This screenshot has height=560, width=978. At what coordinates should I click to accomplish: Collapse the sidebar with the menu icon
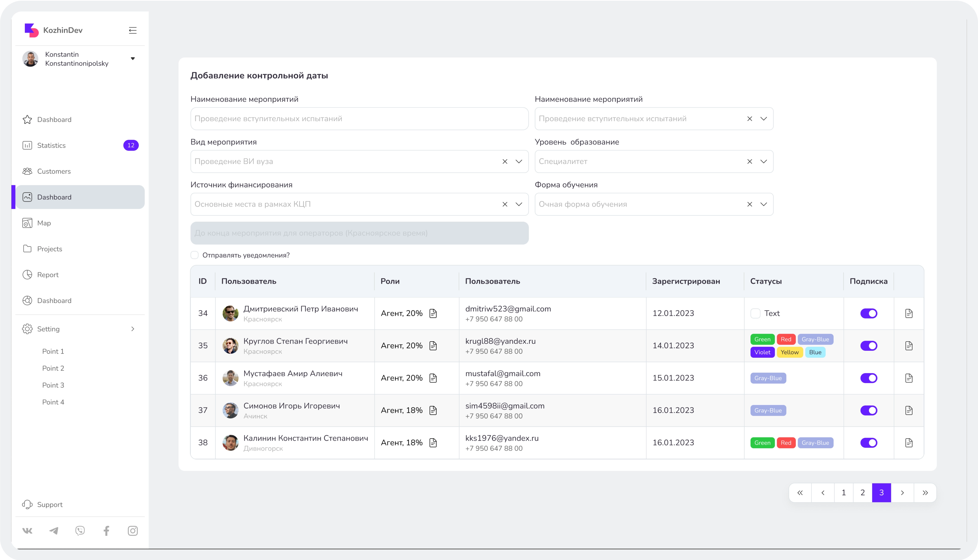[x=132, y=30]
